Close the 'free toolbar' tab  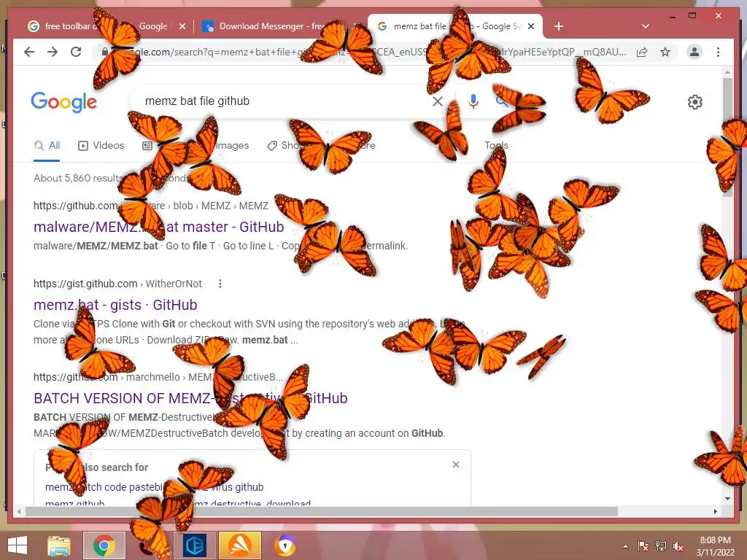point(182,26)
